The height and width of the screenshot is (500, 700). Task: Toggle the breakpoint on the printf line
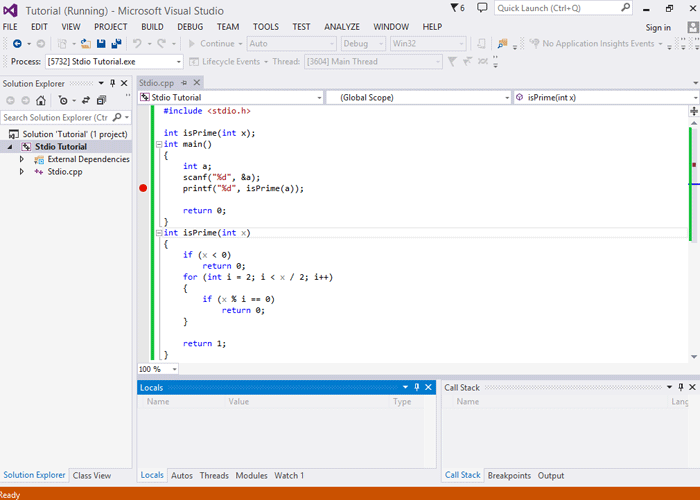(x=143, y=188)
